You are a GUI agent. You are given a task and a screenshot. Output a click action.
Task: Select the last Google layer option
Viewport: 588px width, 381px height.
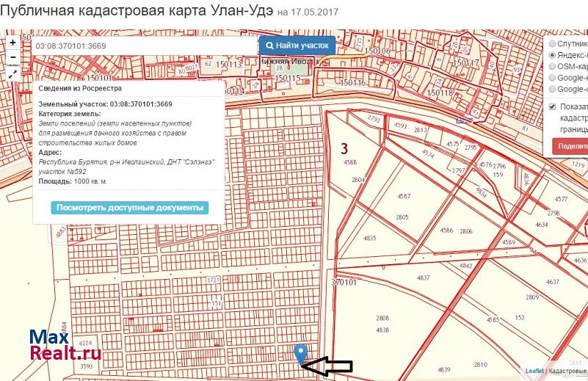click(x=552, y=89)
